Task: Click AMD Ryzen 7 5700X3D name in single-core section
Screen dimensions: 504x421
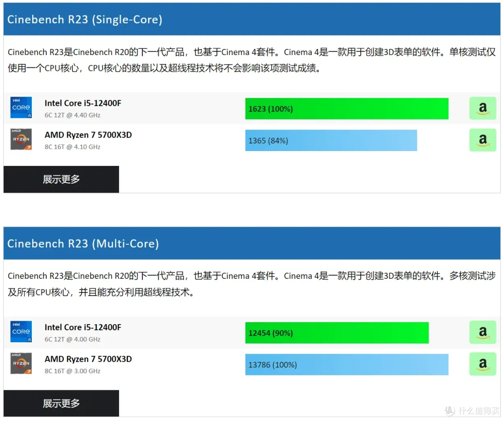Action: [x=88, y=135]
